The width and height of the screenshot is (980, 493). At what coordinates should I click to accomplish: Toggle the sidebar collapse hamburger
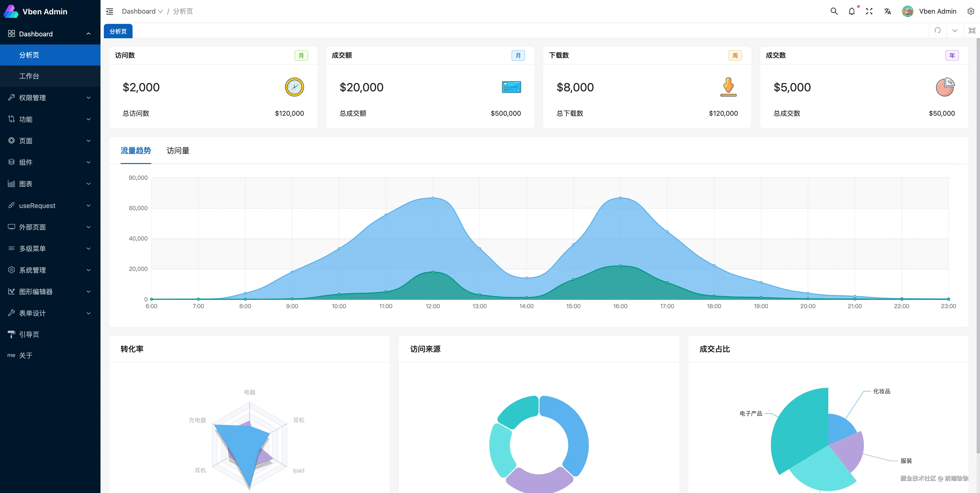pyautogui.click(x=110, y=11)
